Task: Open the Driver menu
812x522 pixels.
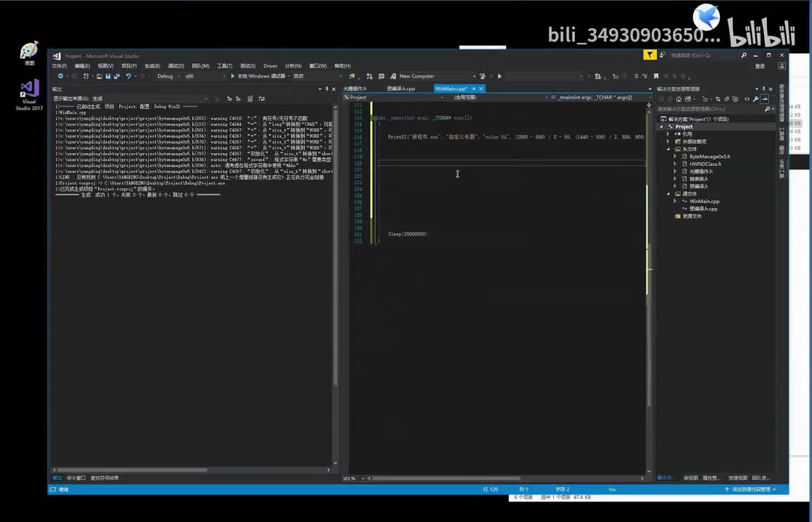Action: pyautogui.click(x=270, y=66)
